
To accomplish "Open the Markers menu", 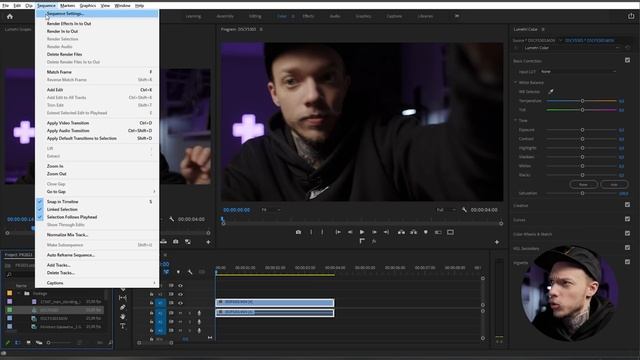I will coord(67,5).
